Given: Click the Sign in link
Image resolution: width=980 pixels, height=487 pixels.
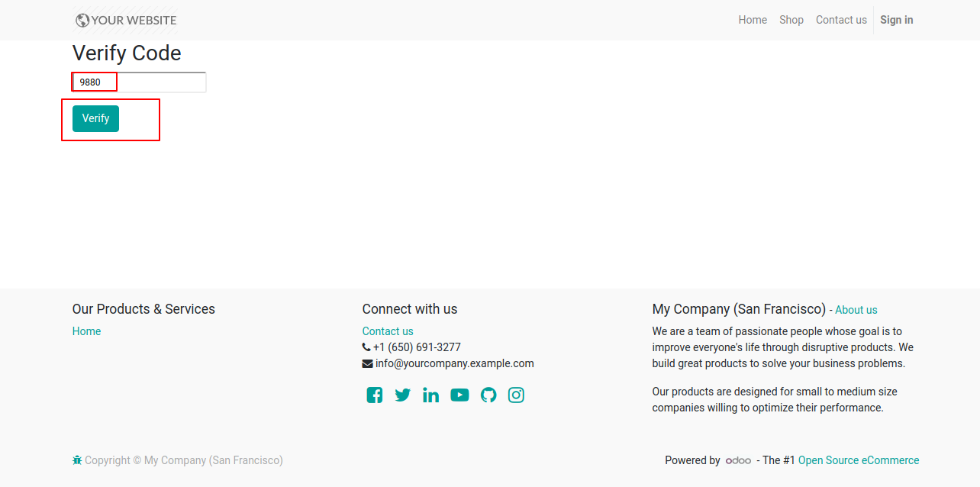Looking at the screenshot, I should click(x=896, y=20).
